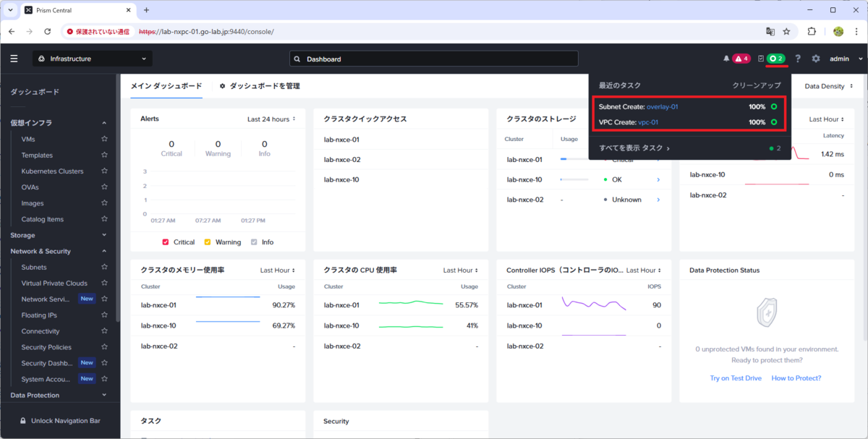The image size is (868, 439).
Task: Star the Templates sidebar item
Action: click(104, 155)
